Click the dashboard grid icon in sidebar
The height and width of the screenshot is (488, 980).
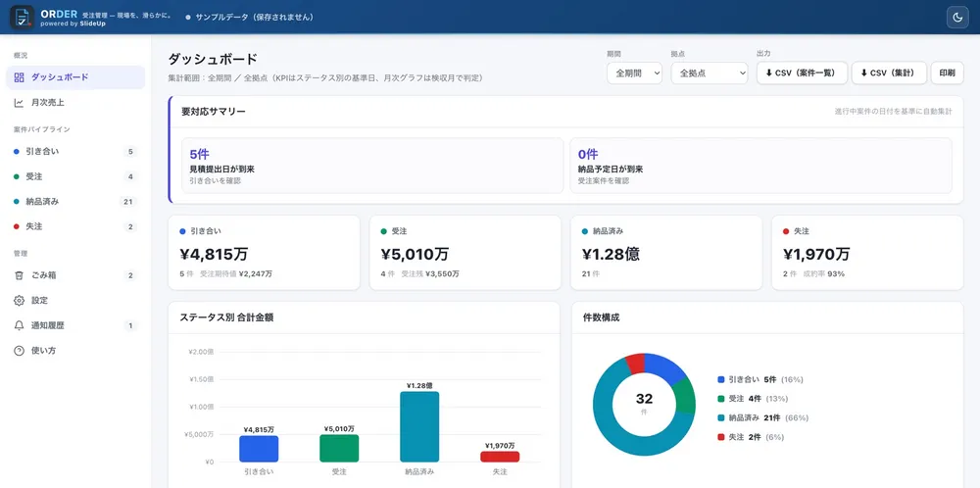19,77
